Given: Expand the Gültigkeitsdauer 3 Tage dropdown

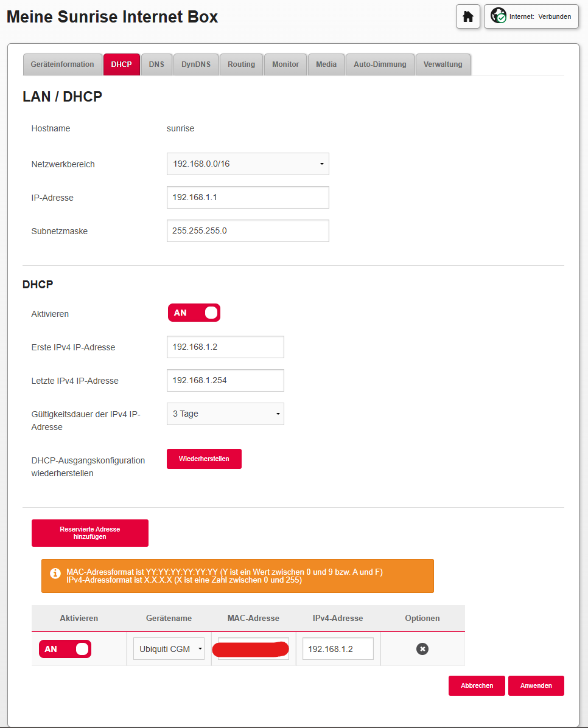Looking at the screenshot, I should pos(225,414).
